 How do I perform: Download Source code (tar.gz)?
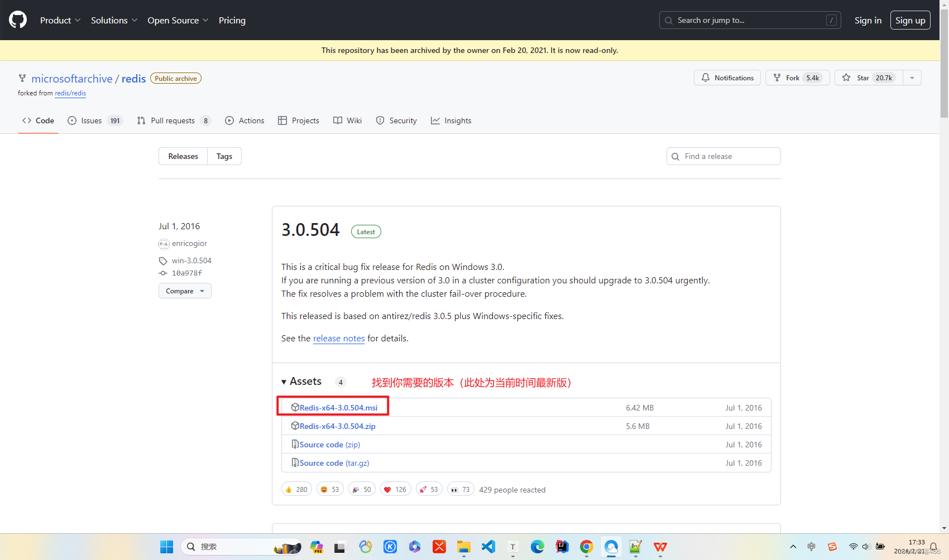pyautogui.click(x=334, y=463)
